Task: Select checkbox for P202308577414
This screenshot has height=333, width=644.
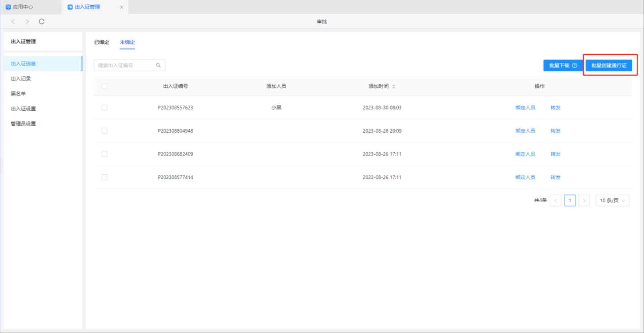Action: pos(104,177)
